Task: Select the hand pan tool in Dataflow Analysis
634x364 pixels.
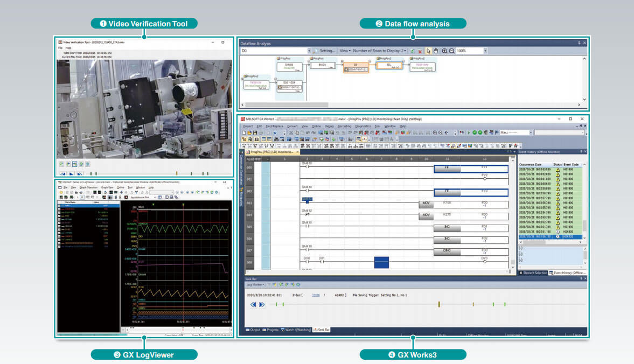Action: [435, 51]
